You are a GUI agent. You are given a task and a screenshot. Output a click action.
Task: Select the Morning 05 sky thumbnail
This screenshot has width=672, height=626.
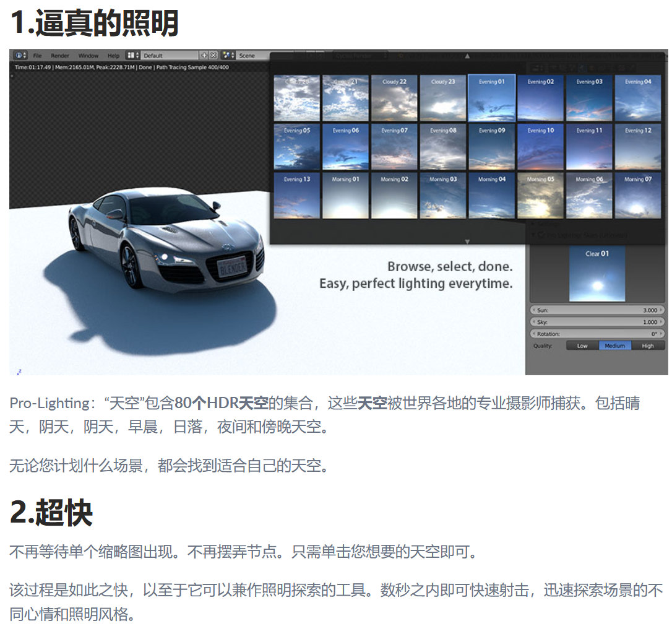coord(540,196)
